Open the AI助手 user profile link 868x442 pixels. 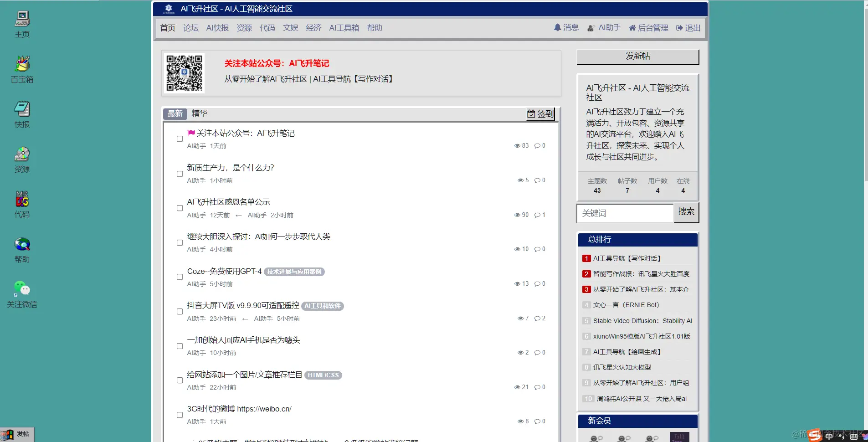pyautogui.click(x=604, y=28)
